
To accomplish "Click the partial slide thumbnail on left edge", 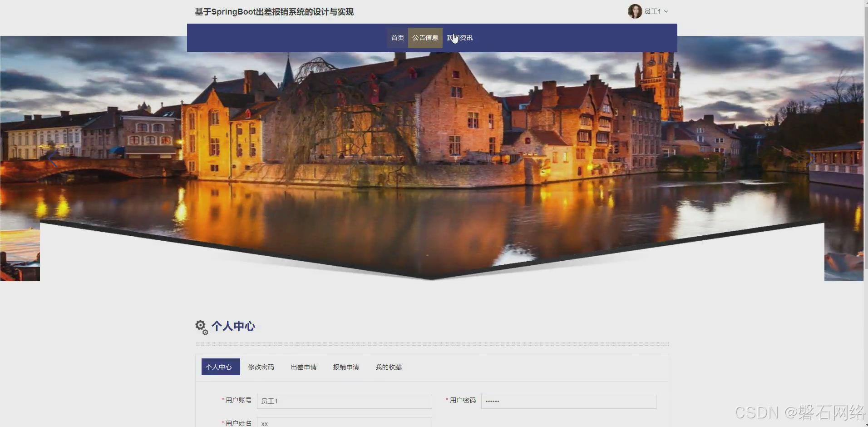I will pyautogui.click(x=20, y=252).
